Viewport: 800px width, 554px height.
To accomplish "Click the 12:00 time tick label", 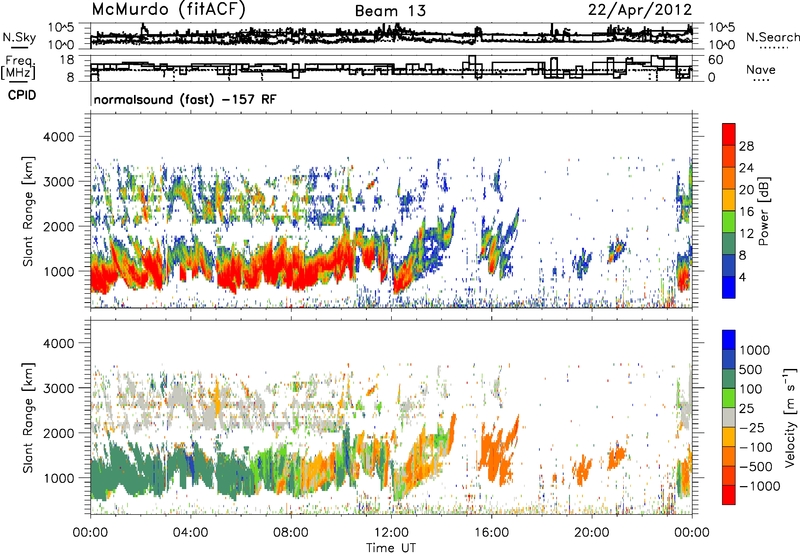I will (391, 533).
